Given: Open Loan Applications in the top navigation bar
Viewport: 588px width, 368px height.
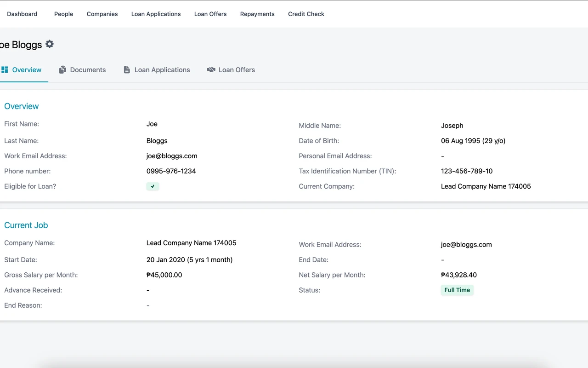Looking at the screenshot, I should coord(156,14).
